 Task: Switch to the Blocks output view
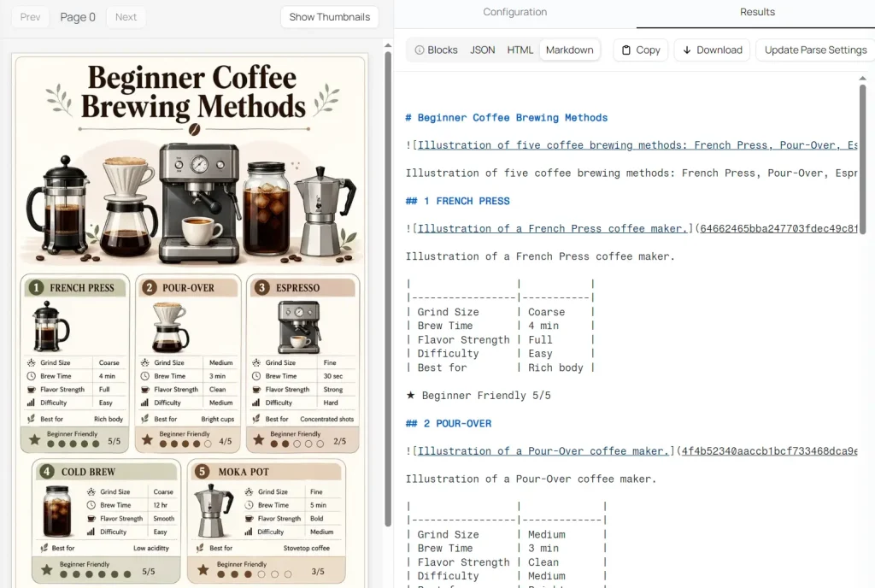coord(441,50)
